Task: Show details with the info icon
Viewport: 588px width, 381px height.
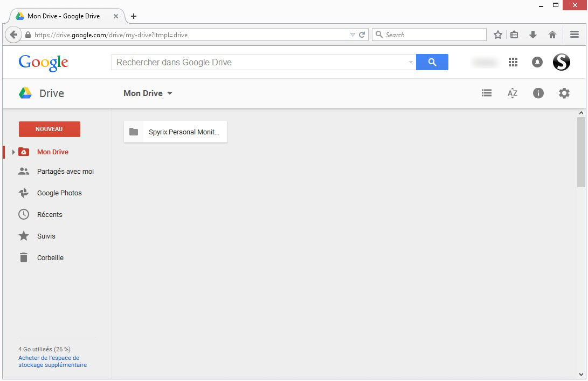Action: [538, 93]
